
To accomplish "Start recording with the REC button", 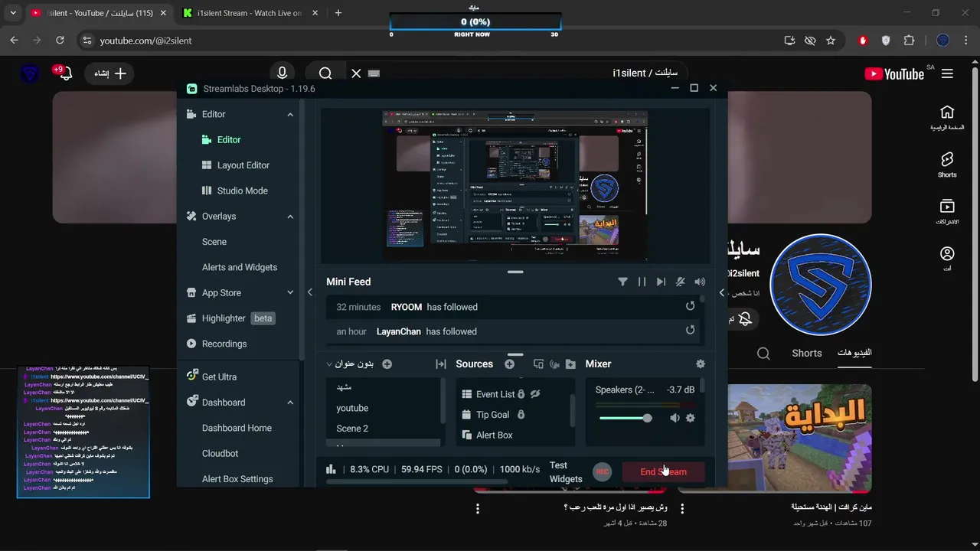I will pyautogui.click(x=603, y=471).
